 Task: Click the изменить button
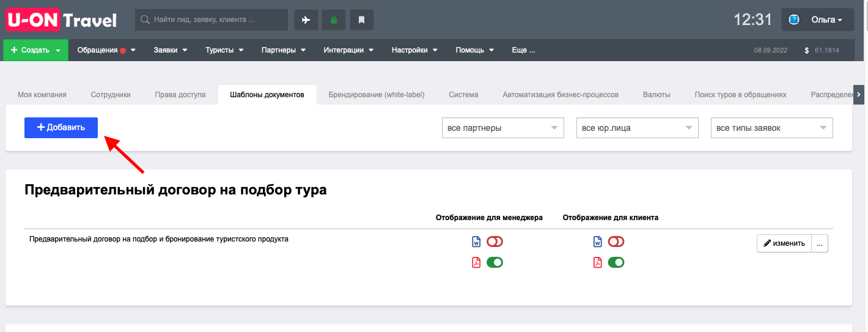click(784, 243)
